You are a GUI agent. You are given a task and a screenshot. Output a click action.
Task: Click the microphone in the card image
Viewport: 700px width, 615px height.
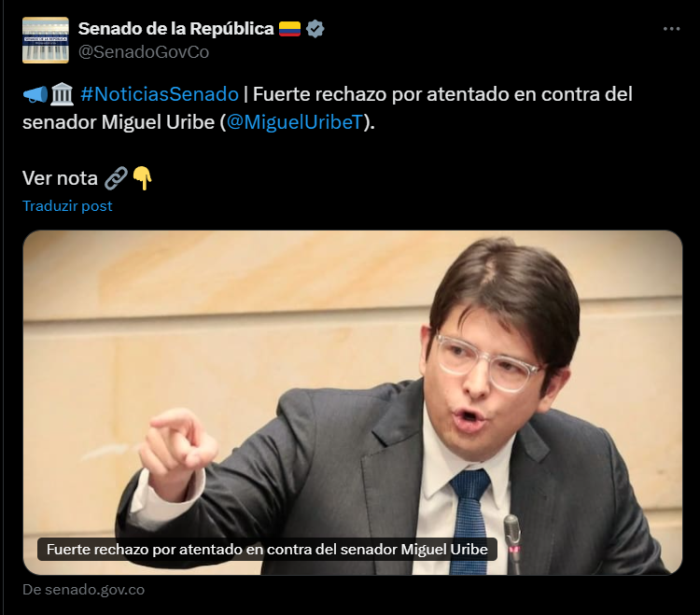[512, 543]
